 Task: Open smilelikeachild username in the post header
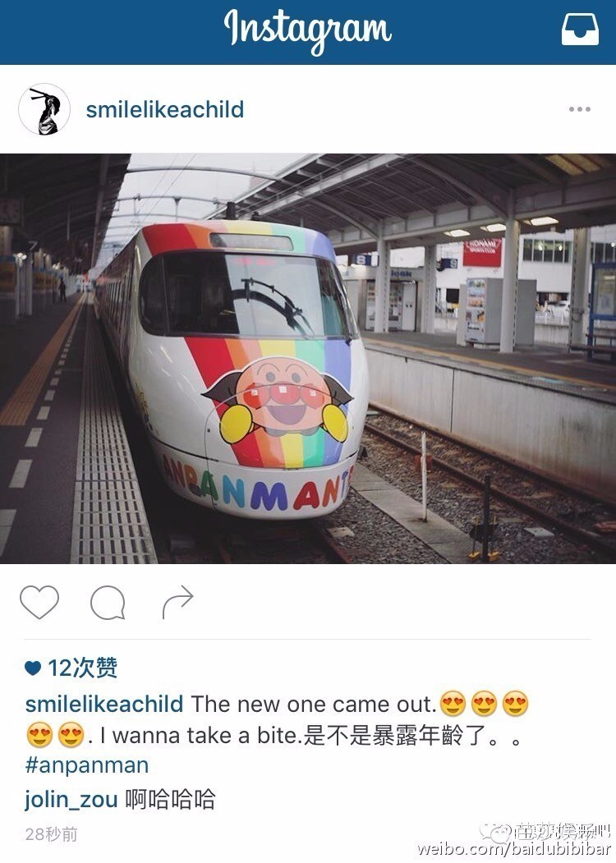click(x=164, y=109)
